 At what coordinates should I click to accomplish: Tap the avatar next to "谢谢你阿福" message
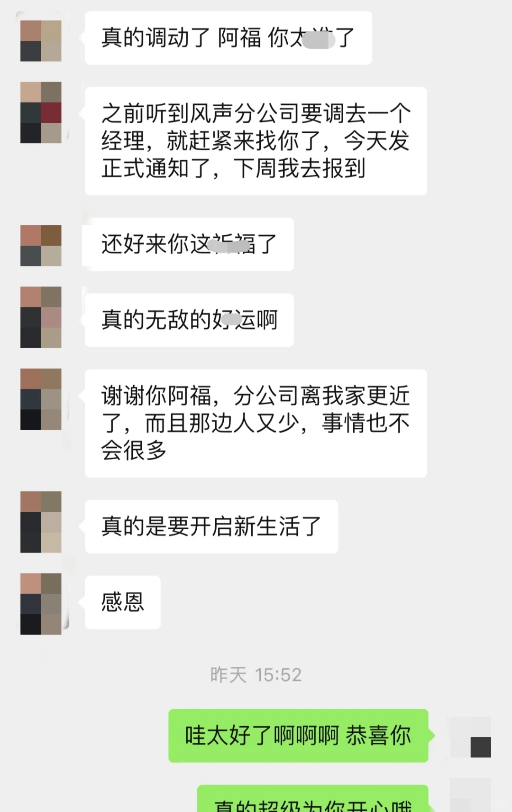pos(41,399)
